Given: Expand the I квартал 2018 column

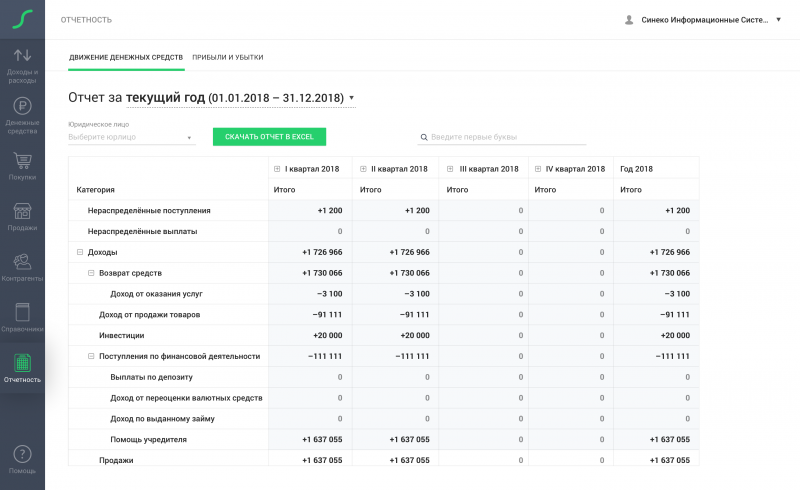Looking at the screenshot, I should point(277,169).
